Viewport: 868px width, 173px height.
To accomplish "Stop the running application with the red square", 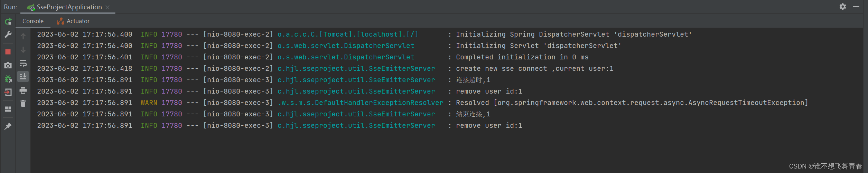I will 8,52.
